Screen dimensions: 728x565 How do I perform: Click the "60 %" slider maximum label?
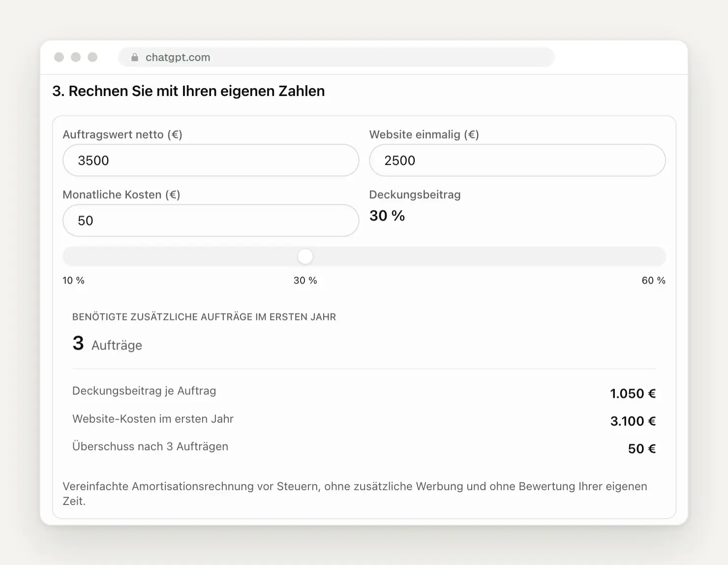pyautogui.click(x=653, y=281)
